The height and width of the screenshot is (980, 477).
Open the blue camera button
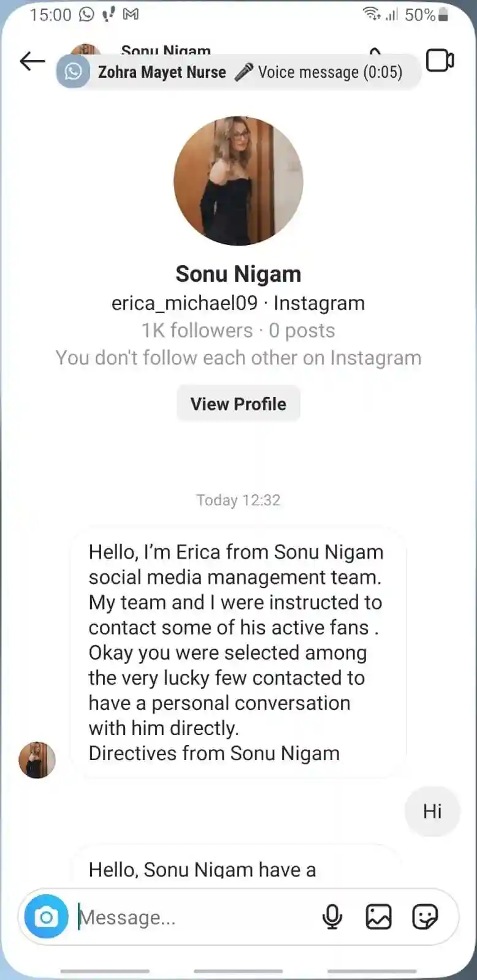click(46, 917)
